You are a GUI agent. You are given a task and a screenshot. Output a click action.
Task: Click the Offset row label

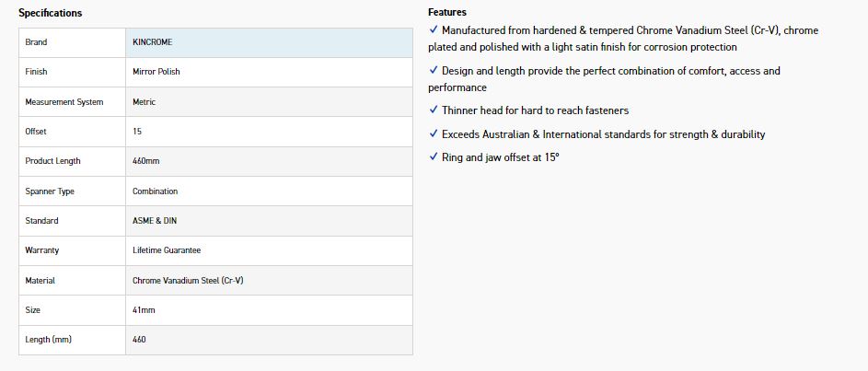pyautogui.click(x=36, y=132)
